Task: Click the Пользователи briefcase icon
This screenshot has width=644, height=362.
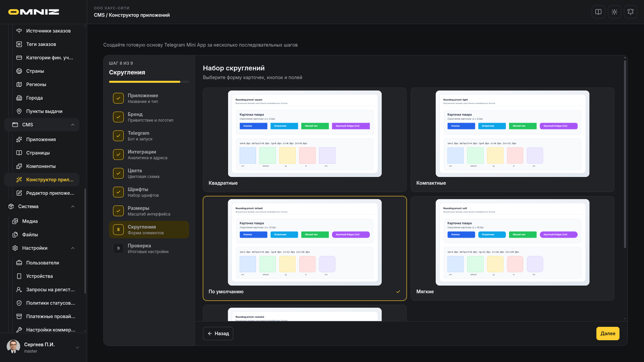Action: point(19,263)
